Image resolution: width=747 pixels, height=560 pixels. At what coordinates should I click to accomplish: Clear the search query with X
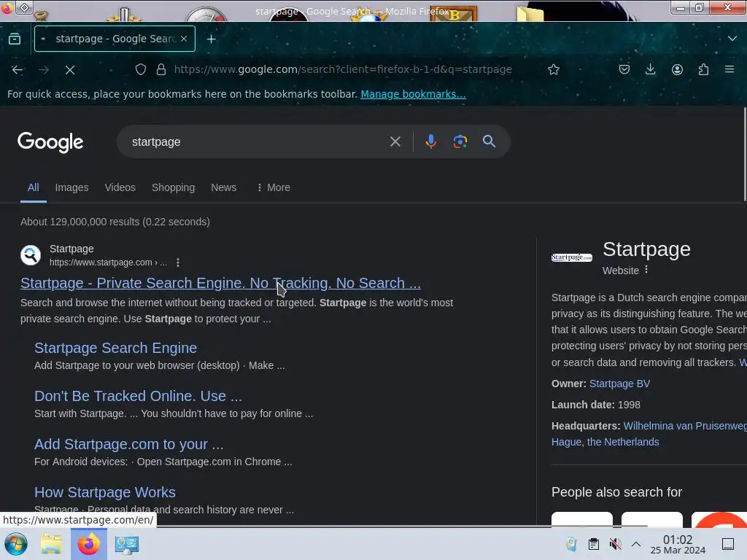tap(395, 141)
